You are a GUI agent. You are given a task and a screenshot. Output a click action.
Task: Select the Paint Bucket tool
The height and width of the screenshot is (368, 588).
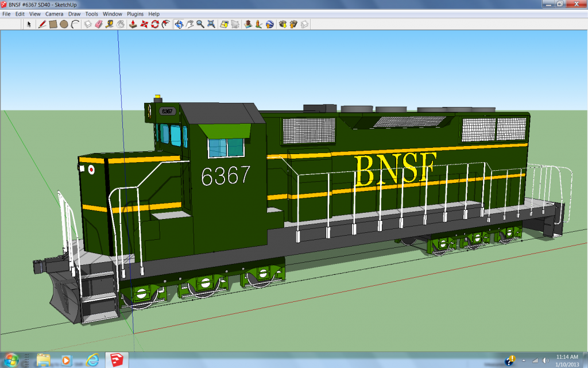tap(121, 24)
